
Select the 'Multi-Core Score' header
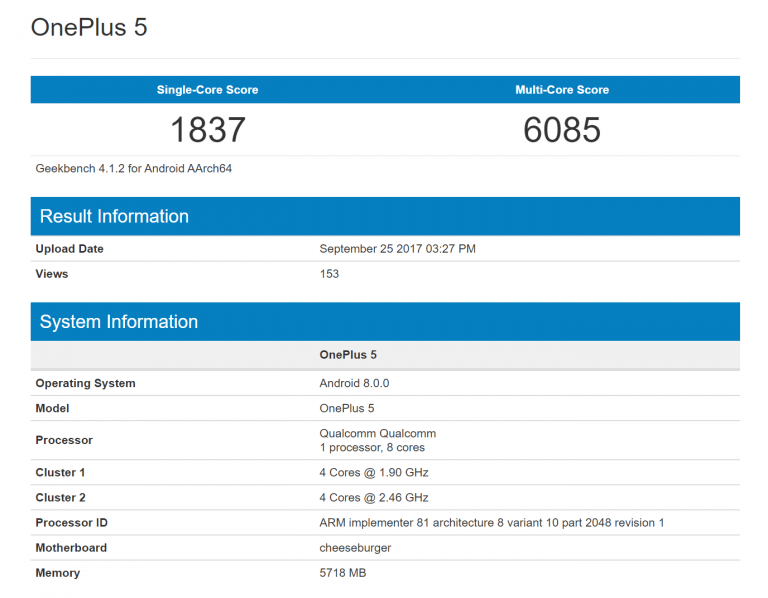tap(562, 90)
